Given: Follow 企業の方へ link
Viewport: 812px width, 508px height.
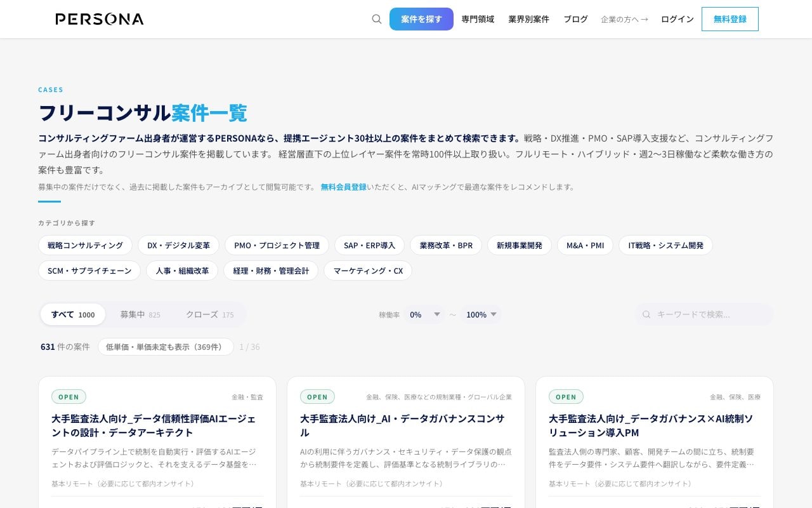Looking at the screenshot, I should point(624,19).
